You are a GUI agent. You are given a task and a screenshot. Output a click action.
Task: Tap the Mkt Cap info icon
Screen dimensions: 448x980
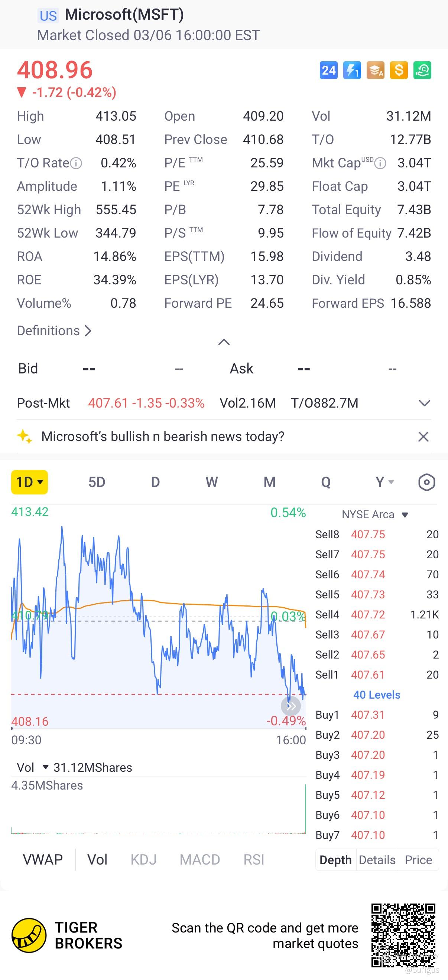coord(380,164)
